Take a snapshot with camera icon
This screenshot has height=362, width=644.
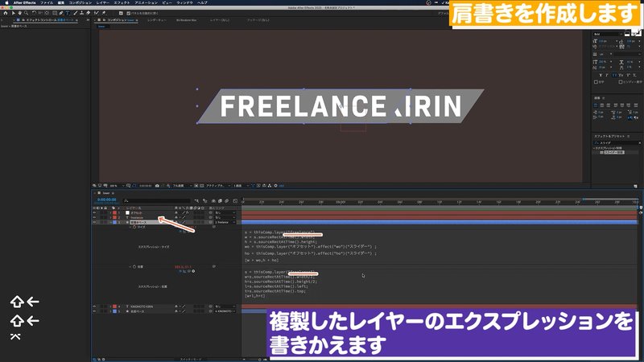click(157, 186)
